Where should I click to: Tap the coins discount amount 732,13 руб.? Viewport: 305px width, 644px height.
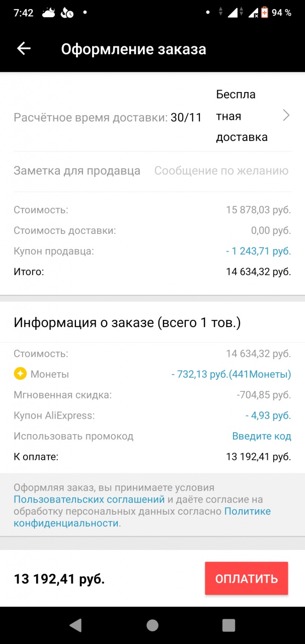pyautogui.click(x=231, y=374)
